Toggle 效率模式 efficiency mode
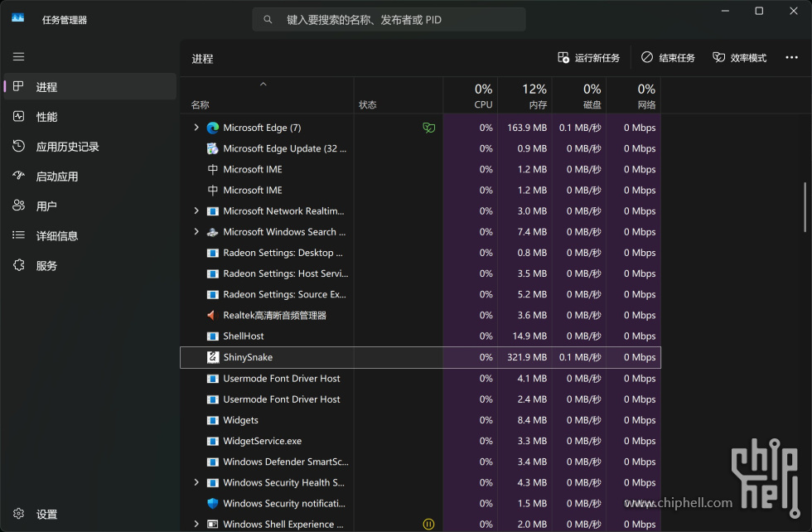This screenshot has width=812, height=532. [739, 58]
